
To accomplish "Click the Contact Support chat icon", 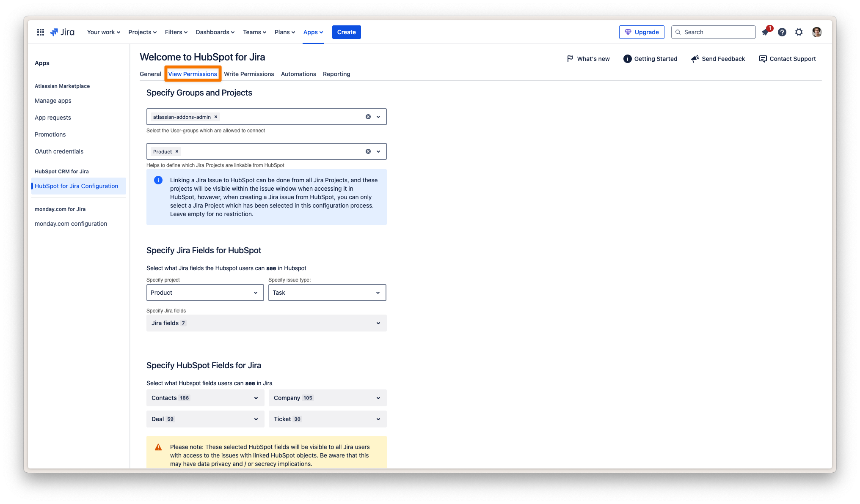I will [763, 59].
